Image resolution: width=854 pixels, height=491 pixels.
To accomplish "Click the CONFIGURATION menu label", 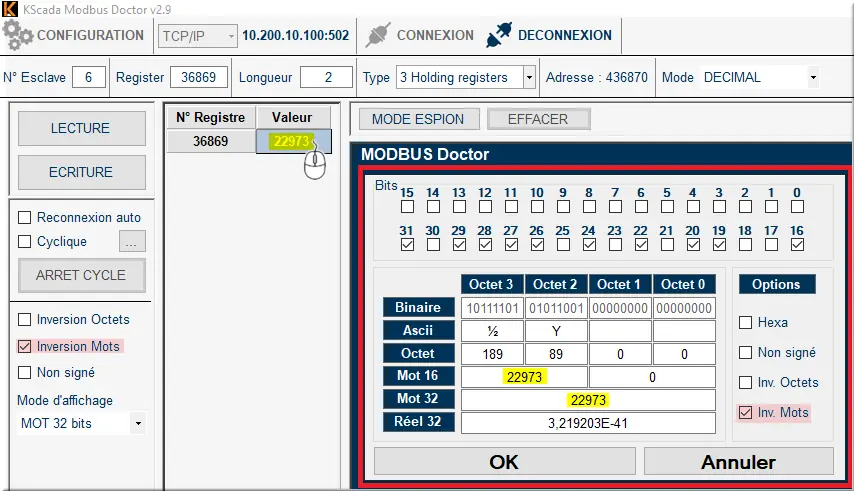I will pyautogui.click(x=90, y=35).
